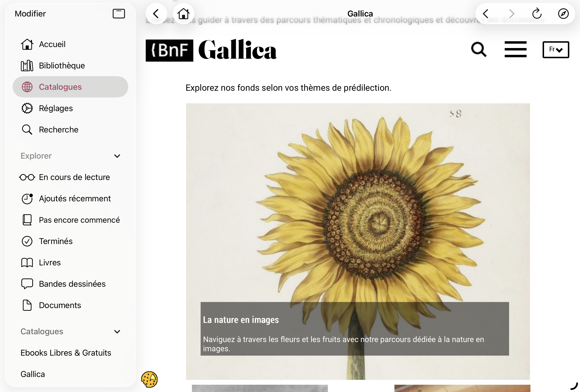This screenshot has width=580, height=392.
Task: Click the clock icon beside Ajoutés récemment
Action: point(27,199)
